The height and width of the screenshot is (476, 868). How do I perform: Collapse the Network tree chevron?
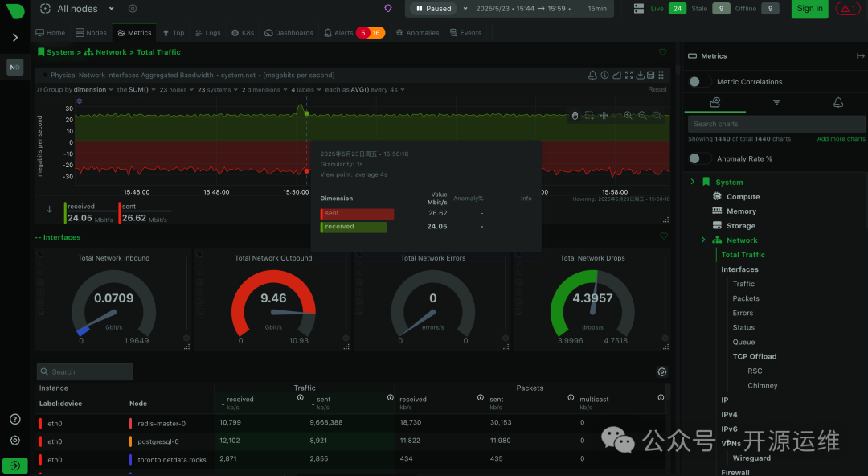(703, 240)
